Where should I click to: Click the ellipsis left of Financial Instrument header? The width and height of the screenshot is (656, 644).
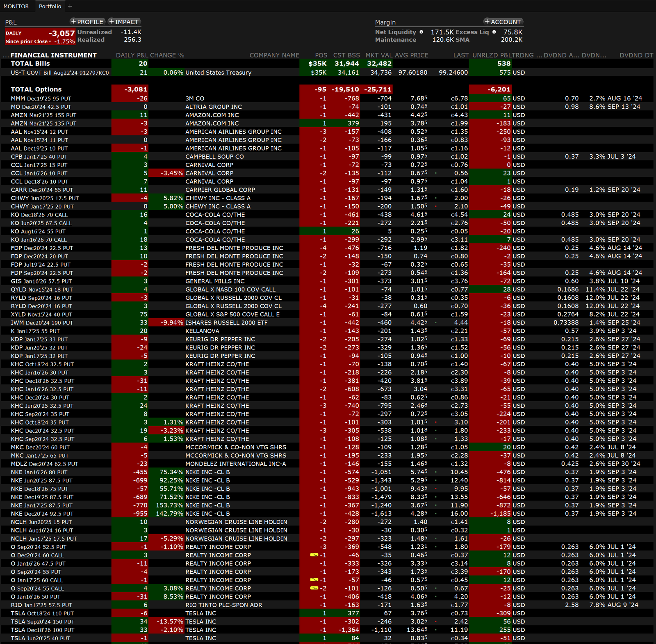(x=5, y=55)
